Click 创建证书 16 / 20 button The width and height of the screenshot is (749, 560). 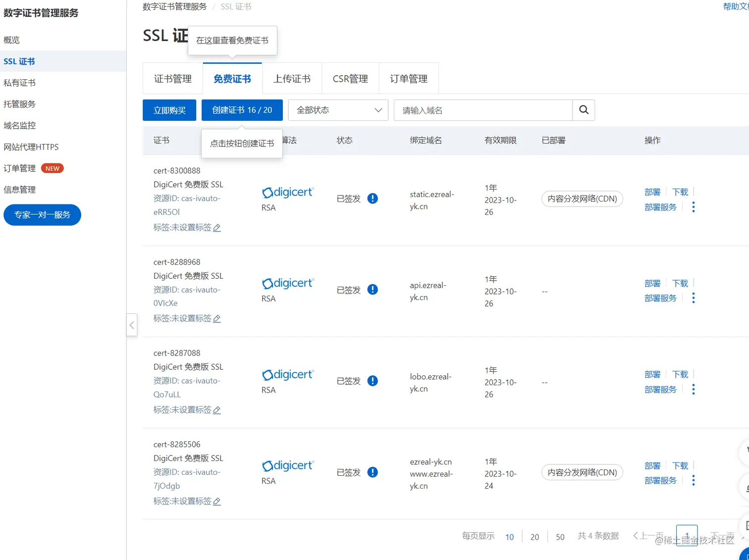click(x=242, y=110)
